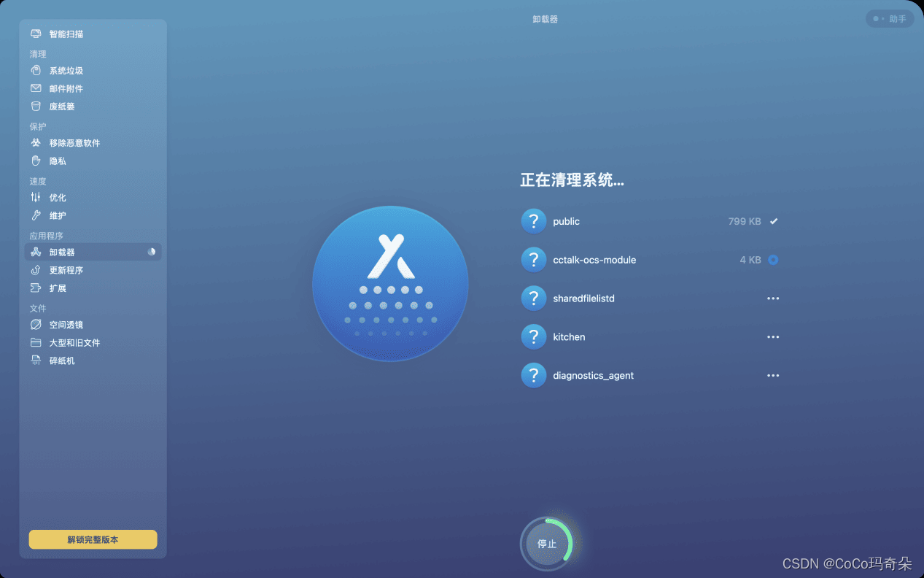This screenshot has width=924, height=578.
Task: Open 维护 maintenance in sidebar
Action: (93, 216)
